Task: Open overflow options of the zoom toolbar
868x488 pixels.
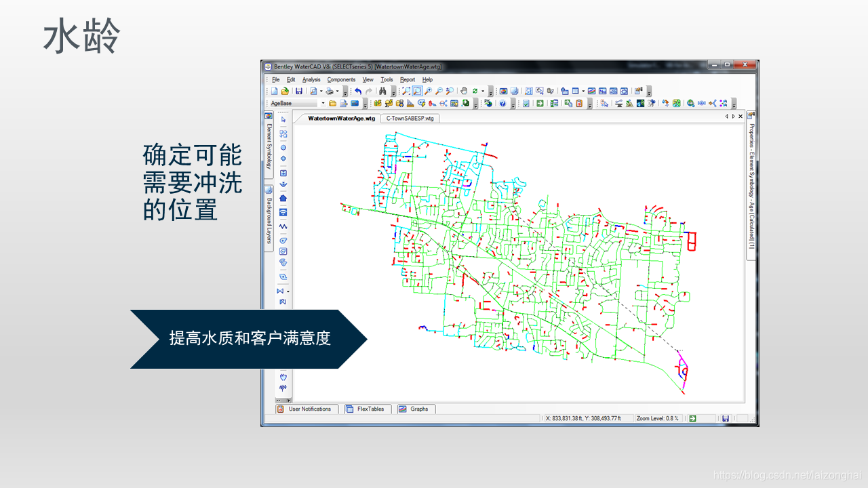Action: click(490, 91)
